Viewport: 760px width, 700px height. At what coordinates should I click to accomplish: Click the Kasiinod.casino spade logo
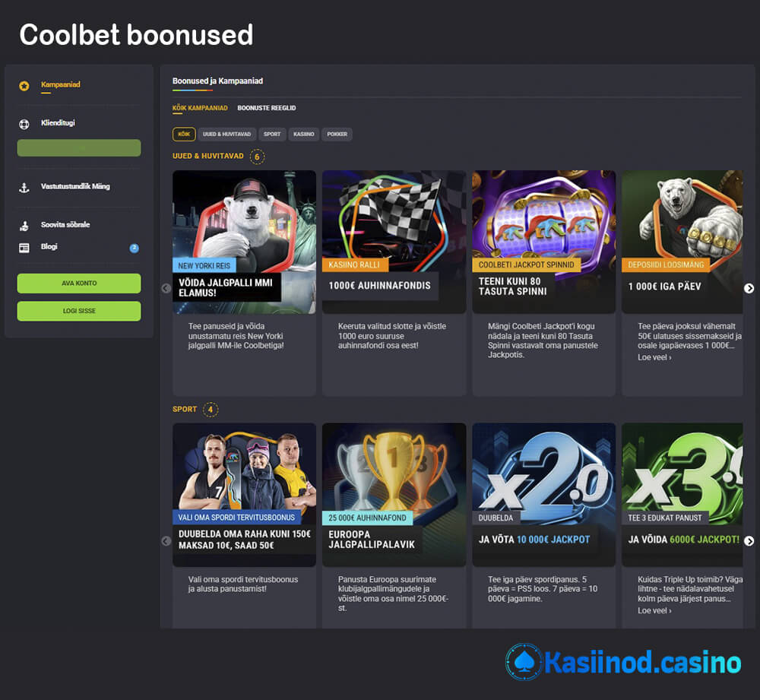[524, 662]
